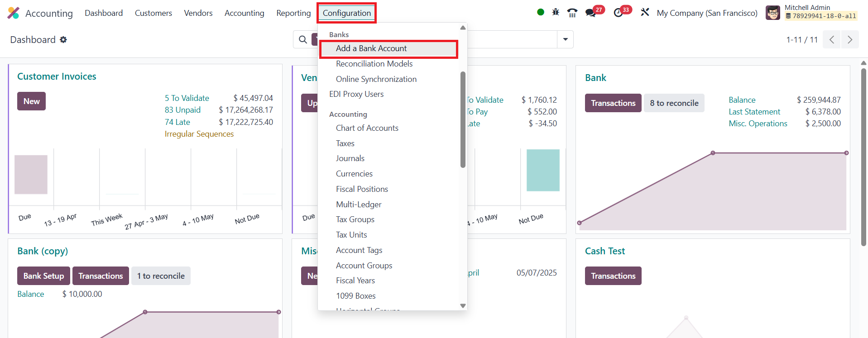This screenshot has height=338, width=868.
Task: Click the Odoo Accounting app logo
Action: [14, 13]
